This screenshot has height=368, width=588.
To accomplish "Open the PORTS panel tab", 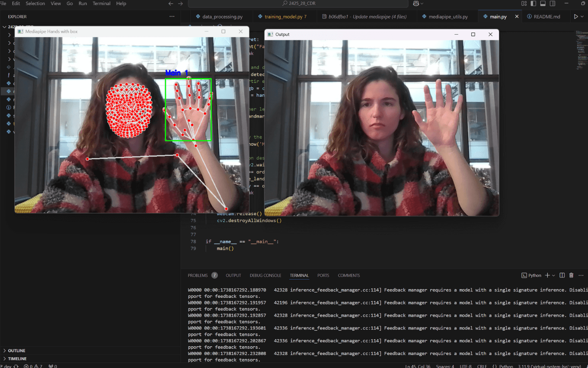I will (x=323, y=275).
